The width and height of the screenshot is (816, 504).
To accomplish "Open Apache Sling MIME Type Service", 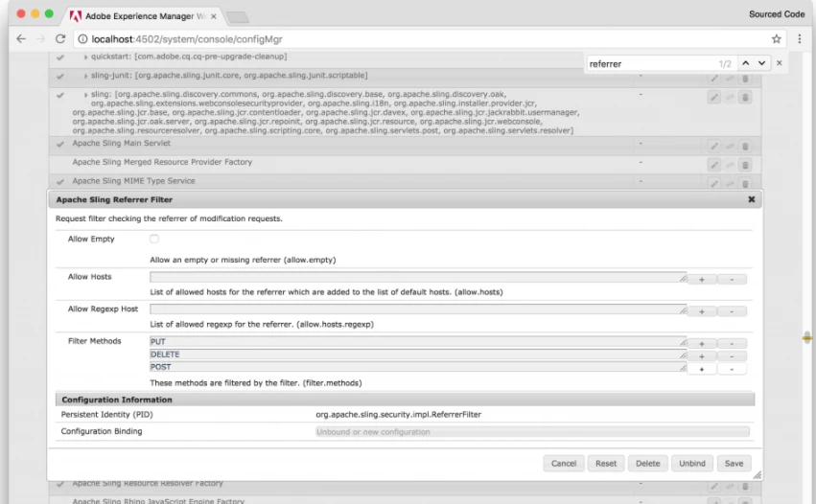I will tap(133, 180).
